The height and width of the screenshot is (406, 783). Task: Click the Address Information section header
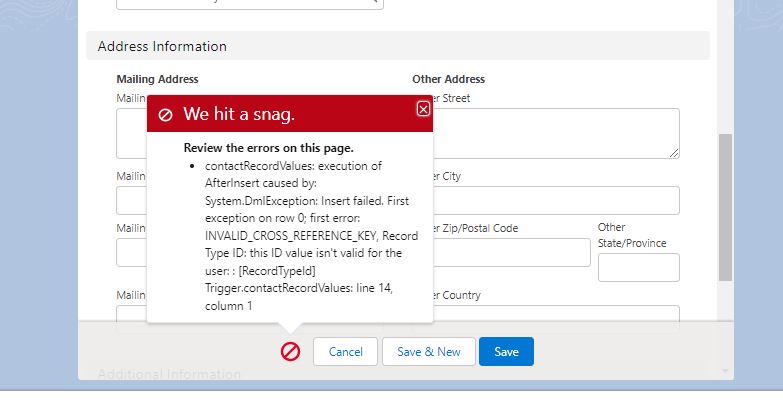tap(163, 46)
